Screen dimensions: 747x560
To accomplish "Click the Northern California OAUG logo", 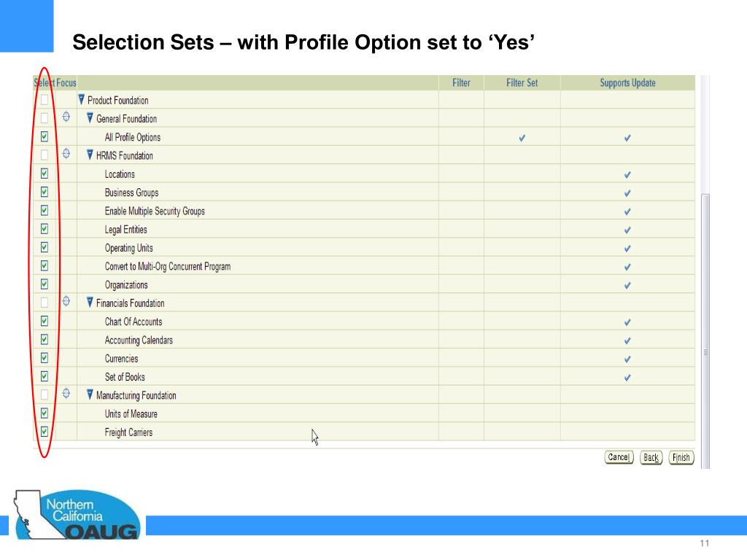I will click(77, 516).
